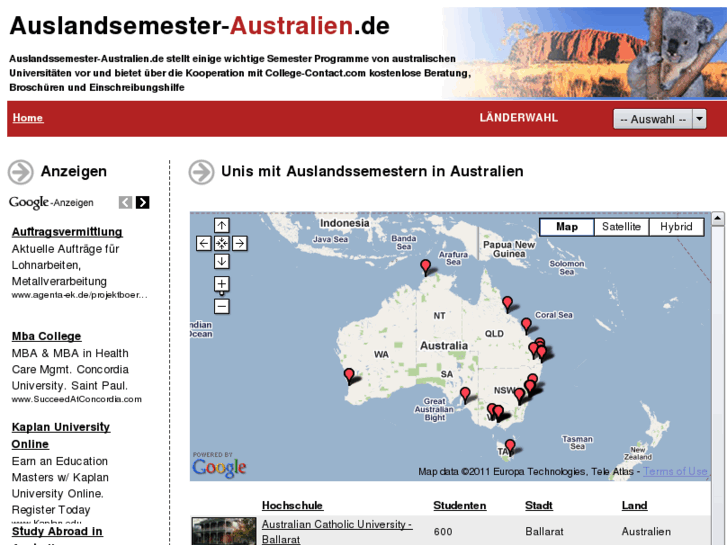Click the arrow icon beside Anzeigen
Viewport: 727px width, 545px height.
(21, 172)
